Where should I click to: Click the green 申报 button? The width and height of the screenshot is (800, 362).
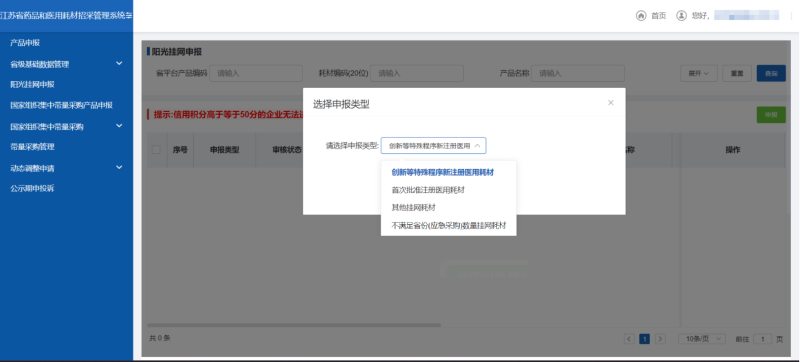coord(771,115)
